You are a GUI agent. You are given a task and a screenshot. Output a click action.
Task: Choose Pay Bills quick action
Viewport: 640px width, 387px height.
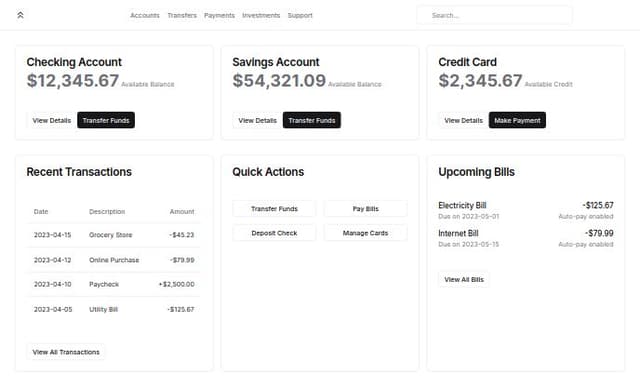(x=366, y=209)
